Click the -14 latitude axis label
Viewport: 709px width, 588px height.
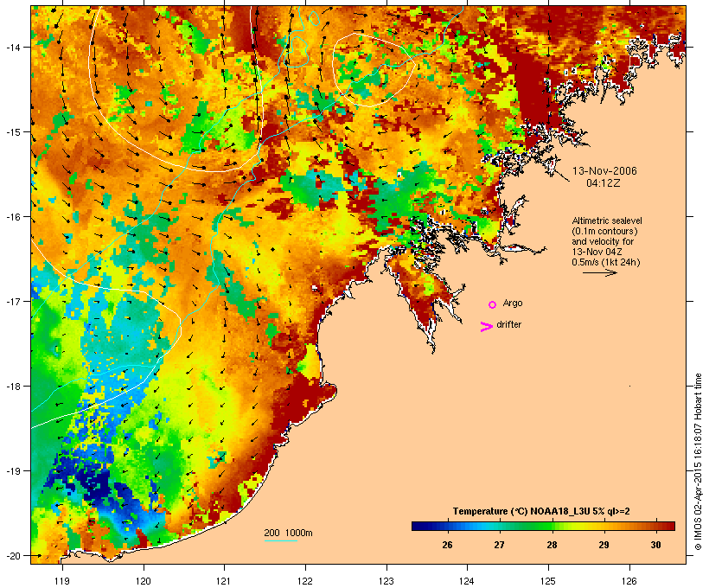click(13, 47)
